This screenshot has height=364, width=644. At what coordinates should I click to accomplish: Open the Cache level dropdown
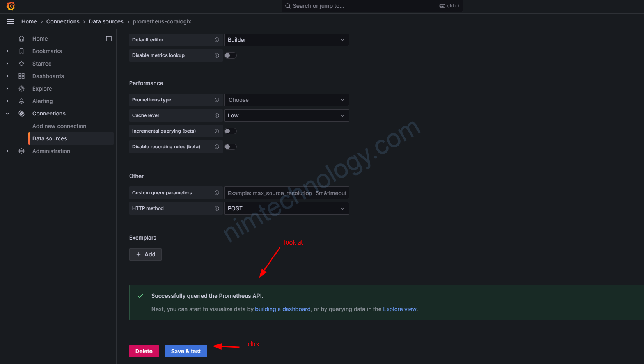click(x=286, y=115)
